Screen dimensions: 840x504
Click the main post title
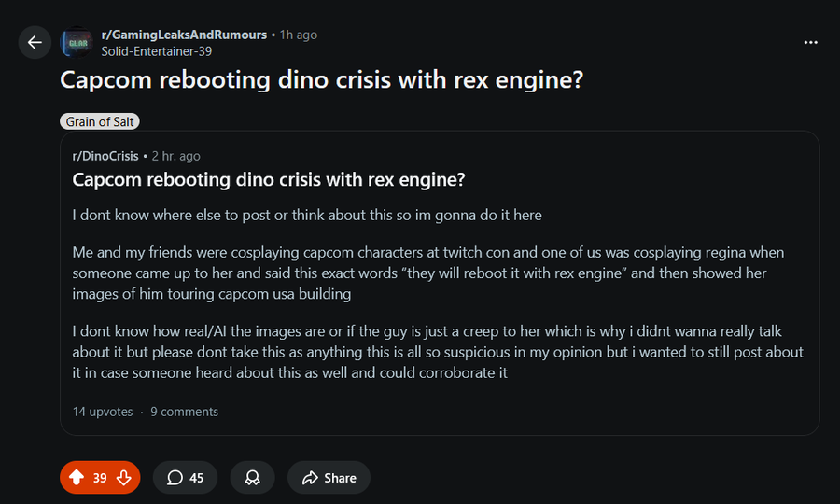322,80
